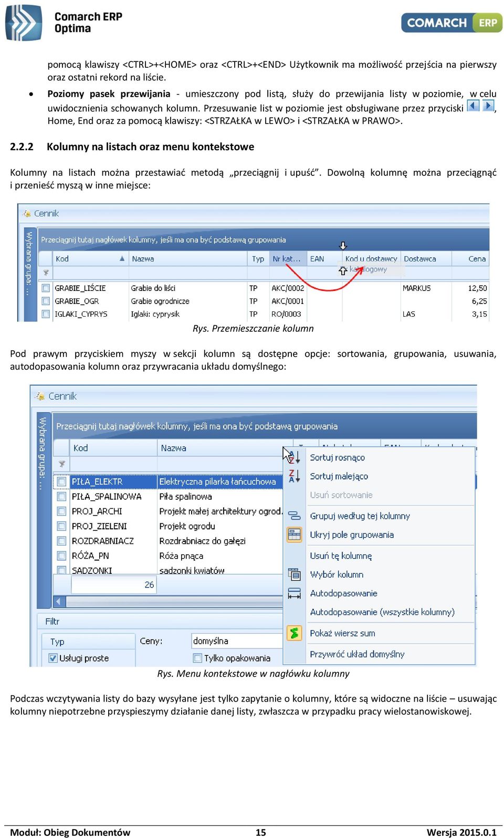
Task: Click the Comarch ERP Optima logo
Action: click(64, 23)
